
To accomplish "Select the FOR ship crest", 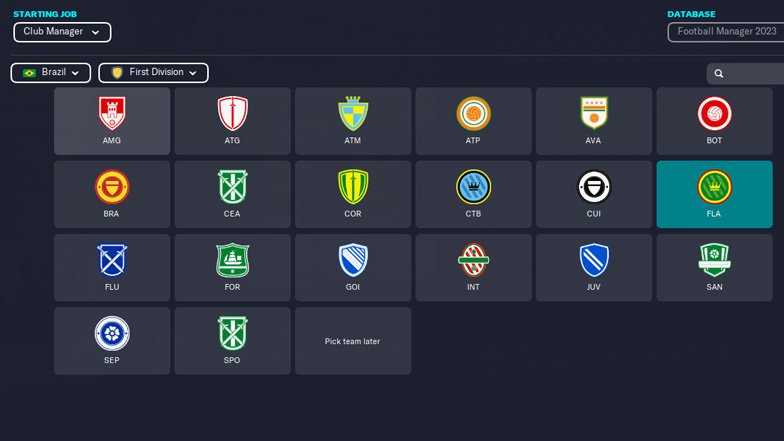I will (x=232, y=260).
